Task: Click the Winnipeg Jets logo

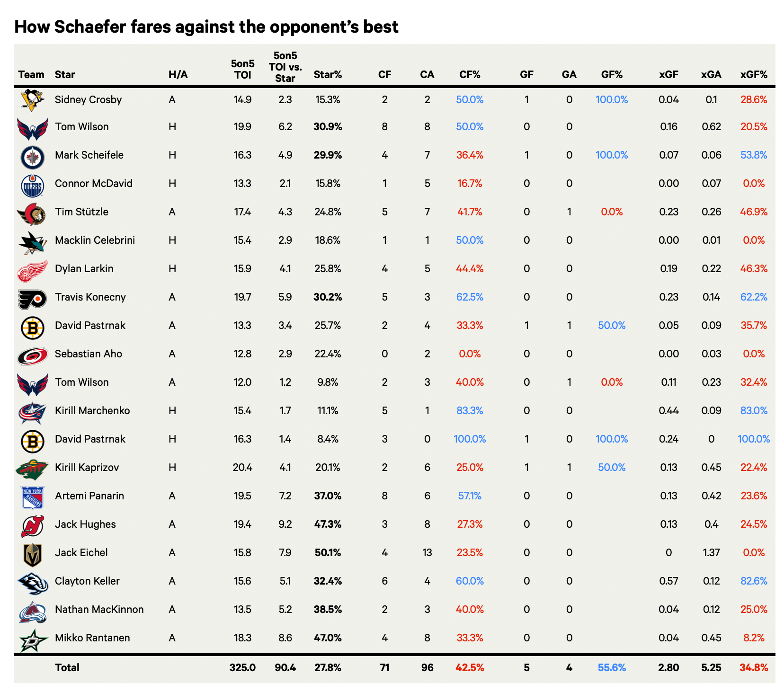Action: click(32, 157)
